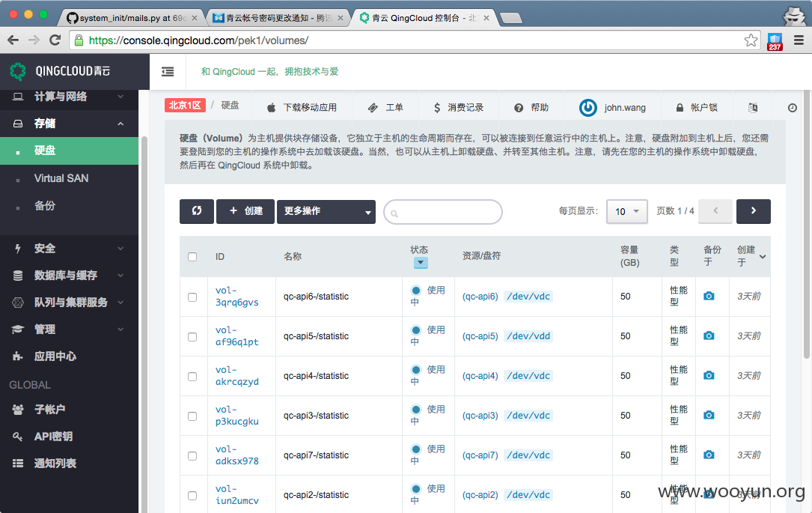This screenshot has width=812, height=513.
Task: Click the volume search input field
Action: [x=443, y=212]
